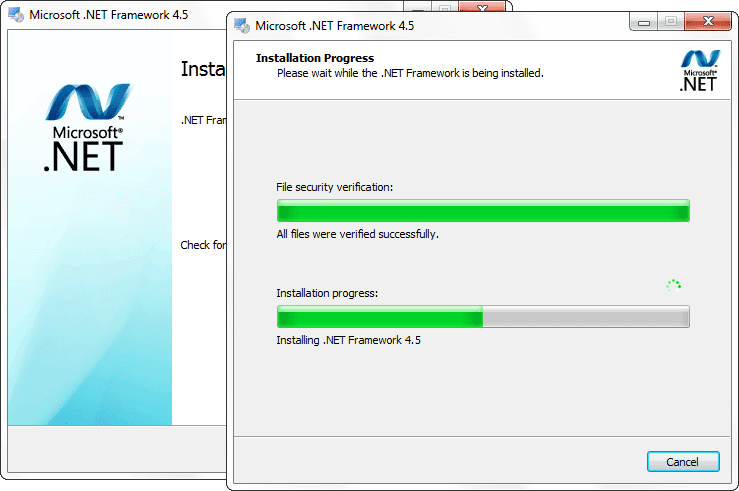Viewport: 739px width, 491px height.
Task: Close the Installation Progress window
Action: pos(707,22)
